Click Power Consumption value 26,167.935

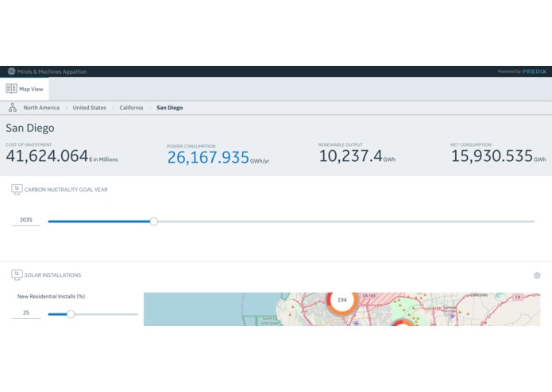pyautogui.click(x=208, y=157)
